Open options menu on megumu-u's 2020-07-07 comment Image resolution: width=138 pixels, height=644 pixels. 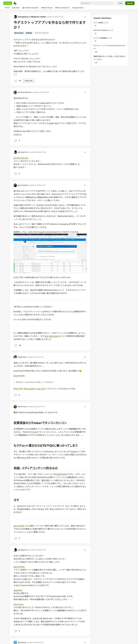[85, 550]
